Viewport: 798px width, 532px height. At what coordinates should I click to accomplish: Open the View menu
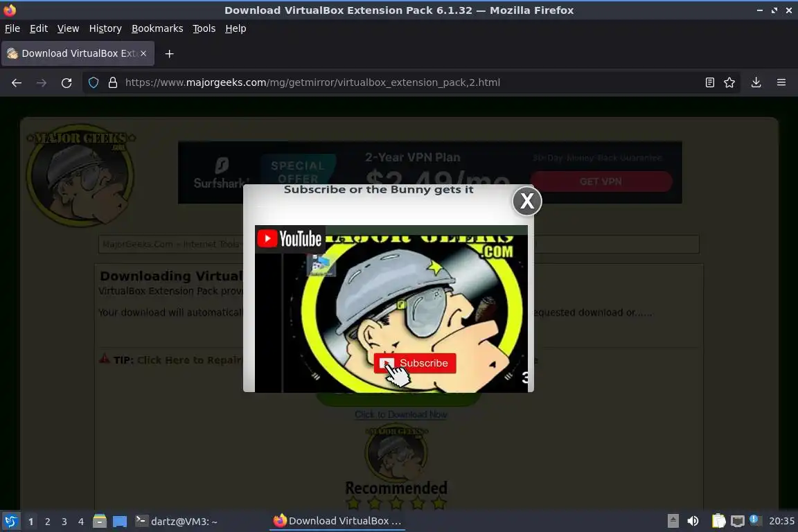tap(68, 28)
